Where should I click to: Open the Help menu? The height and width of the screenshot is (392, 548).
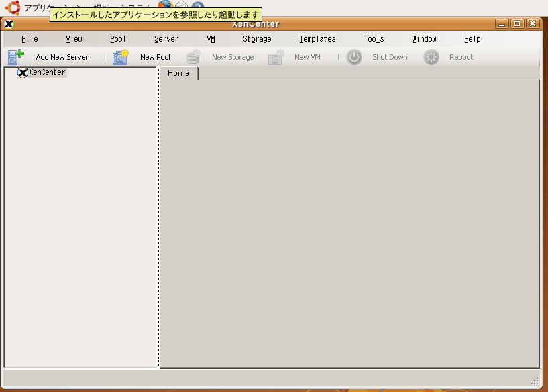tap(472, 39)
